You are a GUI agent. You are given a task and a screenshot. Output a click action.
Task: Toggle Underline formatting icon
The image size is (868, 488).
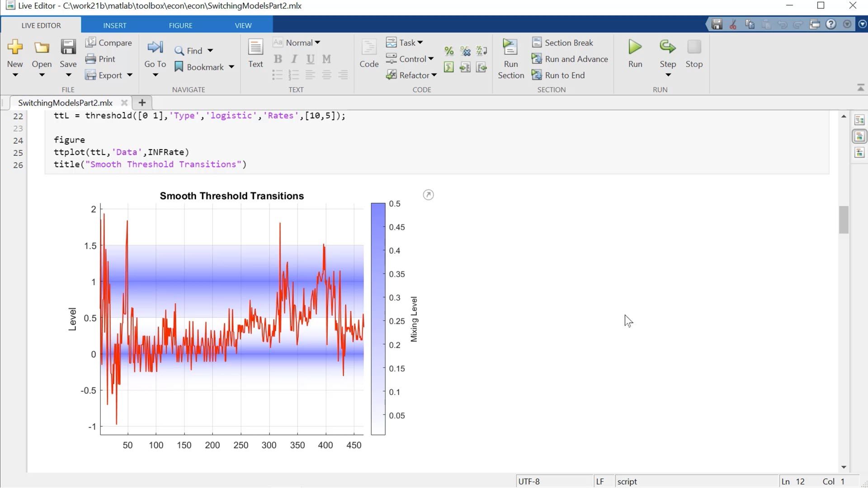pos(310,58)
